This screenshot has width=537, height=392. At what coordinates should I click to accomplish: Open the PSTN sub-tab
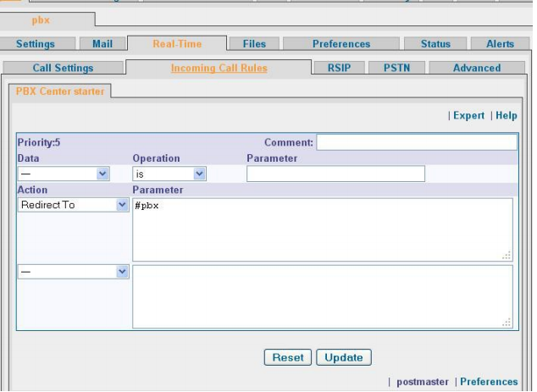click(x=396, y=68)
